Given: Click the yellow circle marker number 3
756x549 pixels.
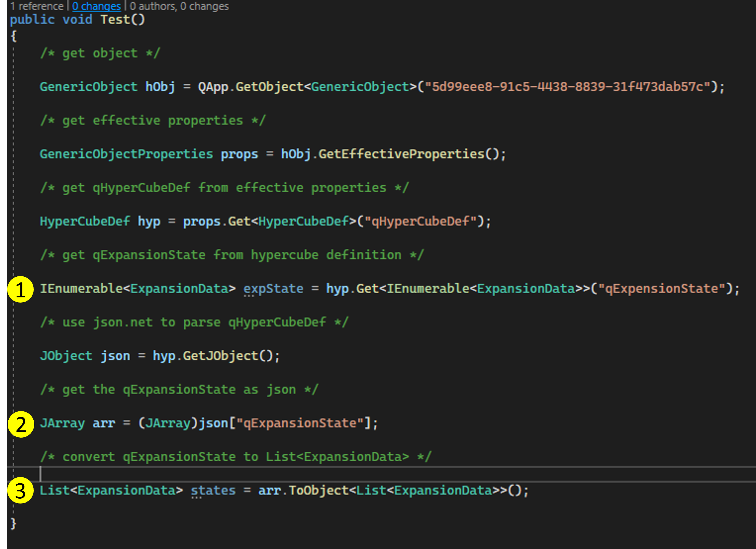Looking at the screenshot, I should coord(20,491).
